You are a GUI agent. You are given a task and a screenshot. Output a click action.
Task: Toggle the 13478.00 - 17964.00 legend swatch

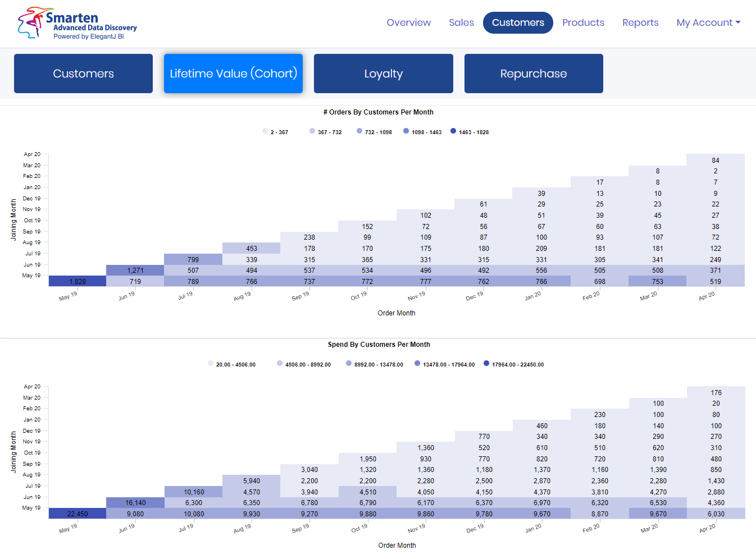click(417, 363)
